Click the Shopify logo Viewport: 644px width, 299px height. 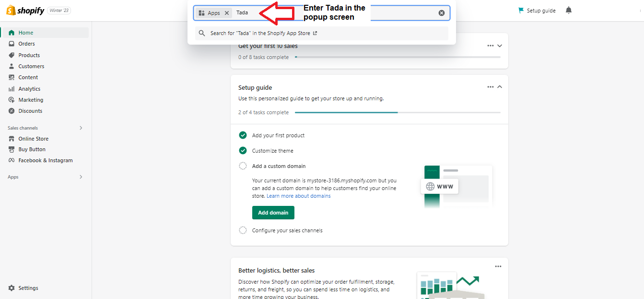coord(24,11)
